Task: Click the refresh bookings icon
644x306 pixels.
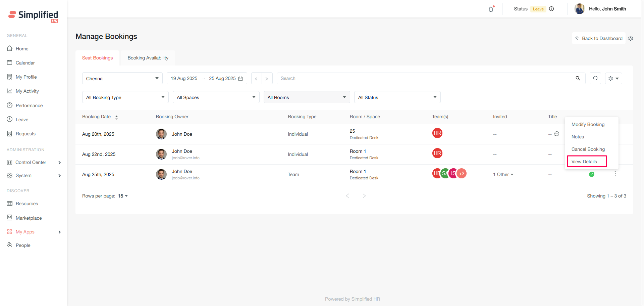Action: click(x=595, y=78)
